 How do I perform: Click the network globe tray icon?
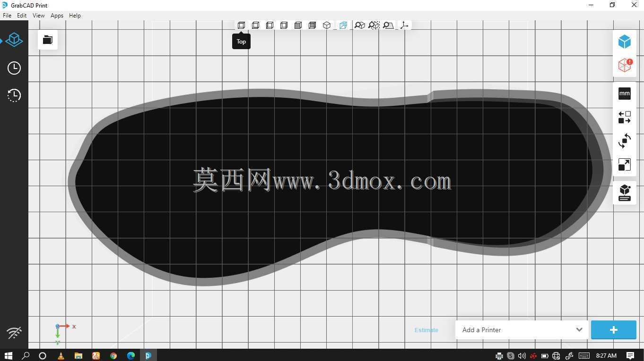tap(556, 356)
